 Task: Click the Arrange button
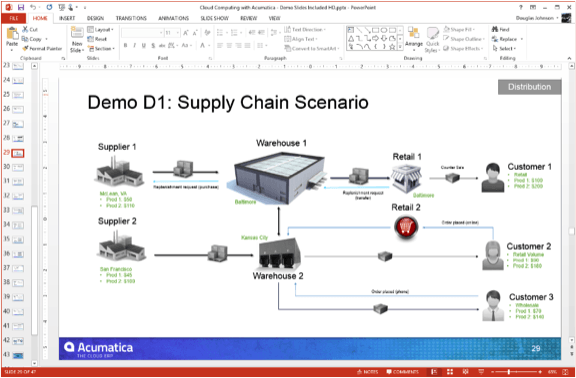point(414,39)
